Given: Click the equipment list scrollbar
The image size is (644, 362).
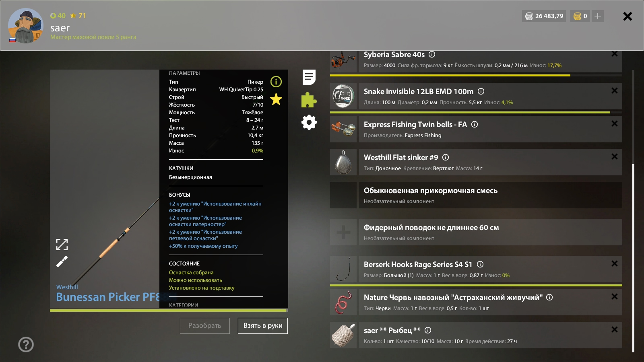Looking at the screenshot, I should click(633, 257).
